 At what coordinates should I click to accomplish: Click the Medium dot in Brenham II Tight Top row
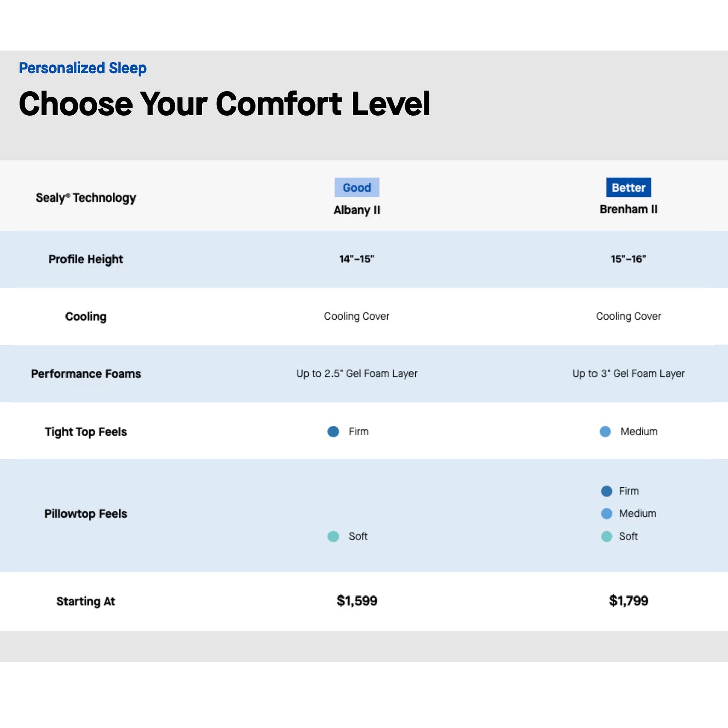tap(605, 432)
